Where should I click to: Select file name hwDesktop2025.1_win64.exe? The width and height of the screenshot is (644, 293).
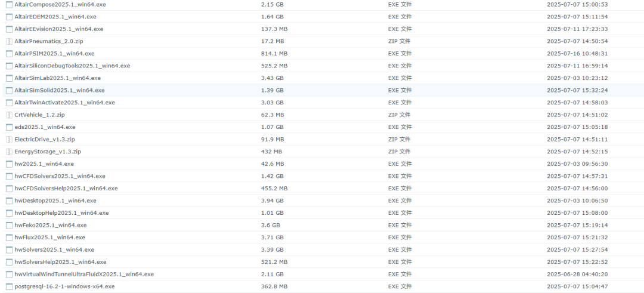pyautogui.click(x=55, y=201)
